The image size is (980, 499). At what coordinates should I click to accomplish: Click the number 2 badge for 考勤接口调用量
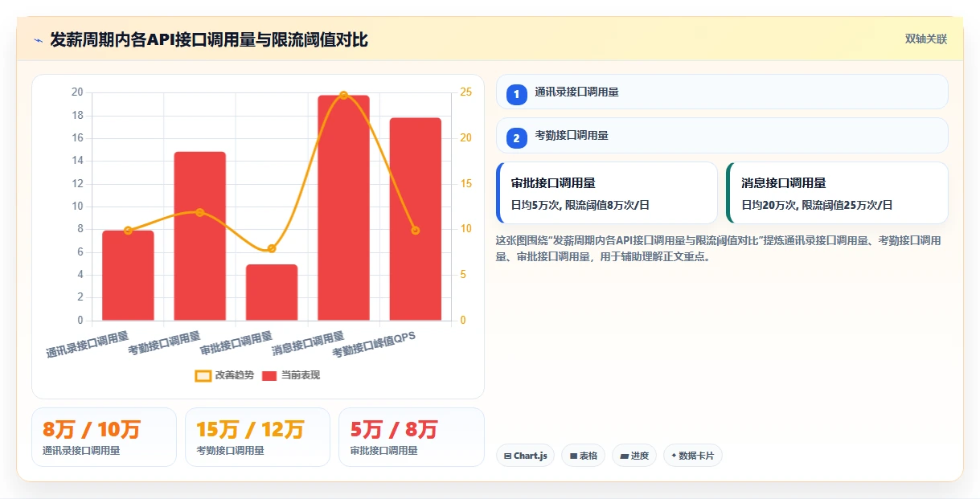(517, 138)
